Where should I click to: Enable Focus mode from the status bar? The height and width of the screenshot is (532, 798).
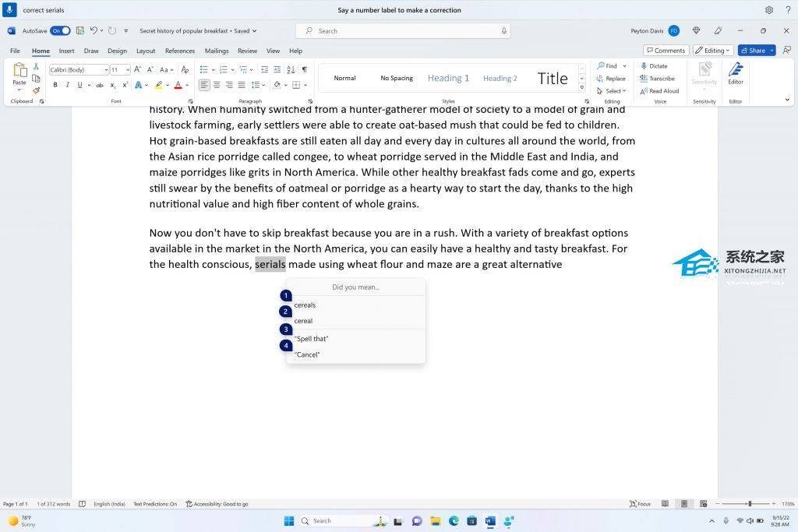click(x=641, y=504)
